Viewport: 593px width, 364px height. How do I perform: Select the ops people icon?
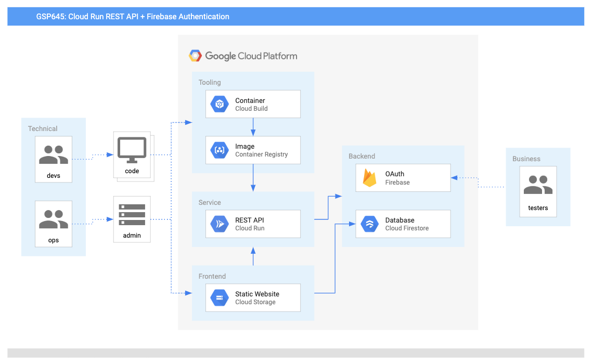[x=54, y=219]
